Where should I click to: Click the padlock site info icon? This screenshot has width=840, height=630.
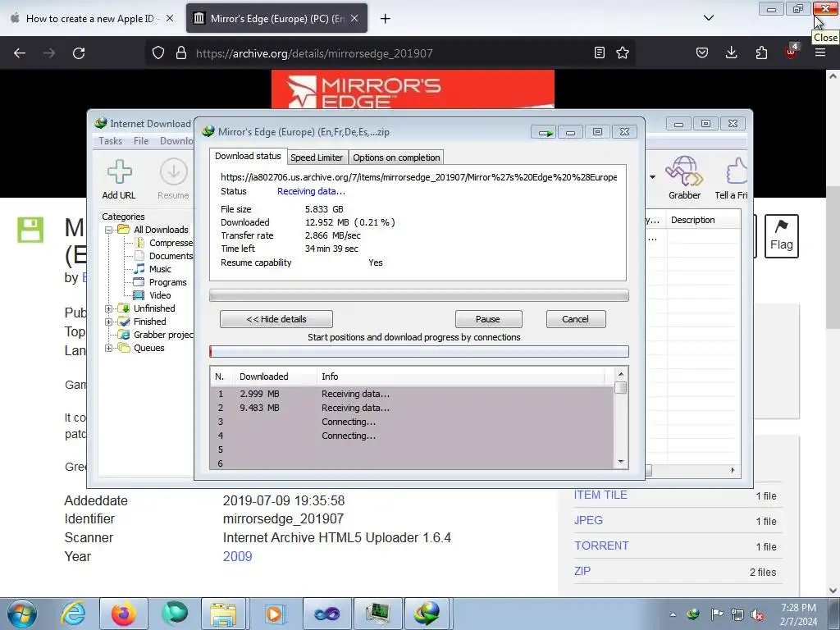pyautogui.click(x=181, y=53)
